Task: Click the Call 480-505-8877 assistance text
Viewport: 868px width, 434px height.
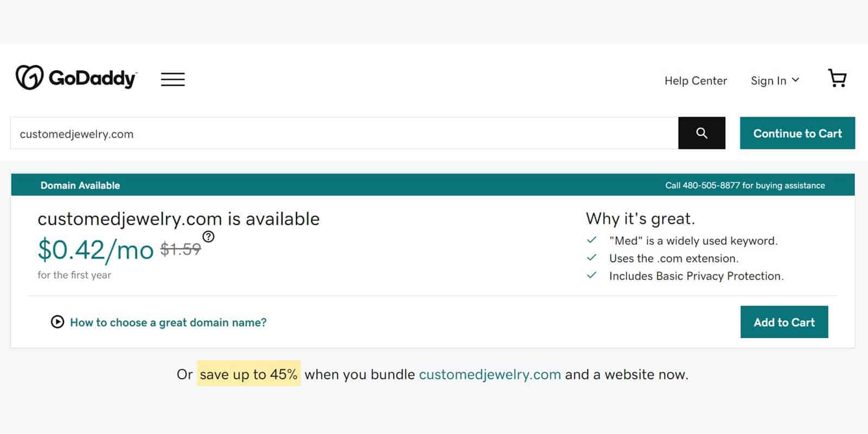Action: [745, 186]
